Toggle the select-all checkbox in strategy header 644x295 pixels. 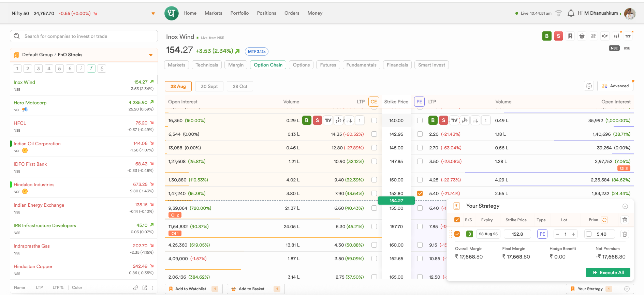(457, 220)
